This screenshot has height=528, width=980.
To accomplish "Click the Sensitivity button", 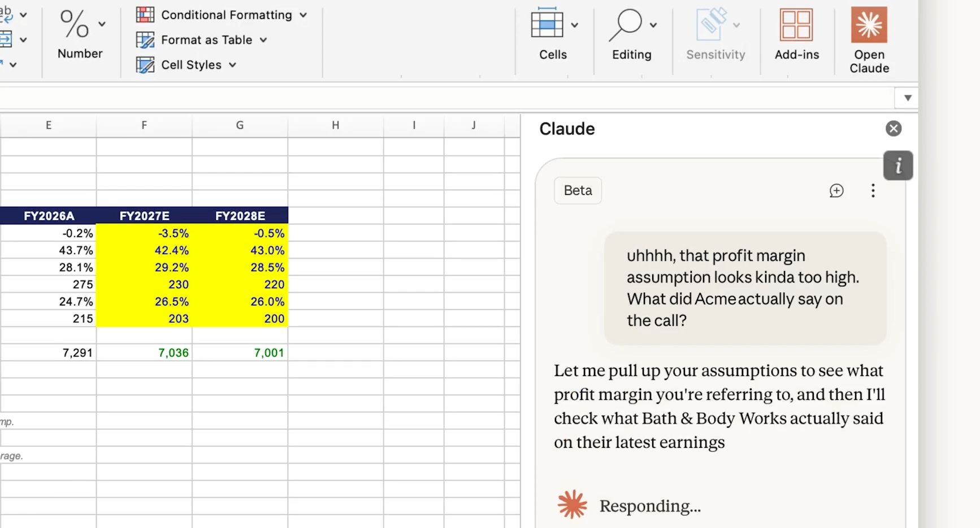I will [716, 34].
